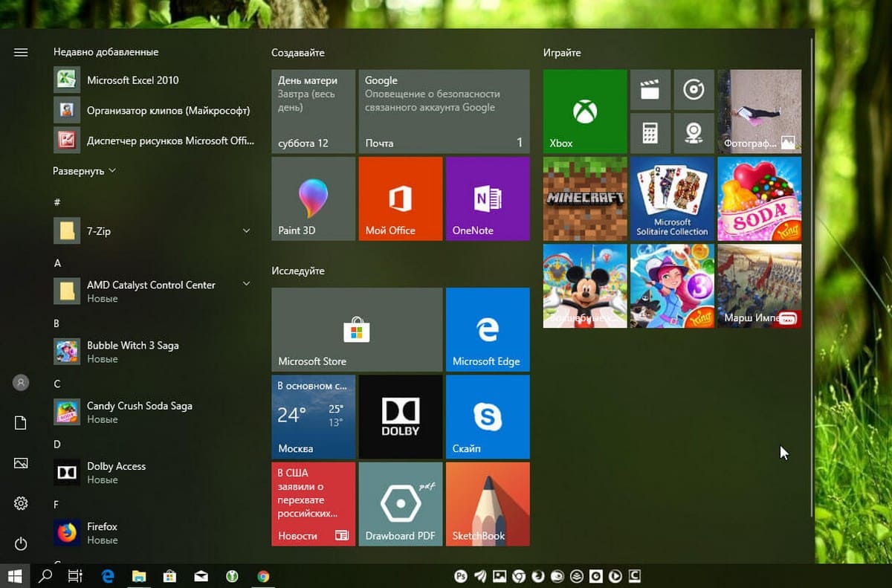This screenshot has width=892, height=588.
Task: Launch Candy Crush Soda Saga from the app list
Action: click(x=154, y=412)
